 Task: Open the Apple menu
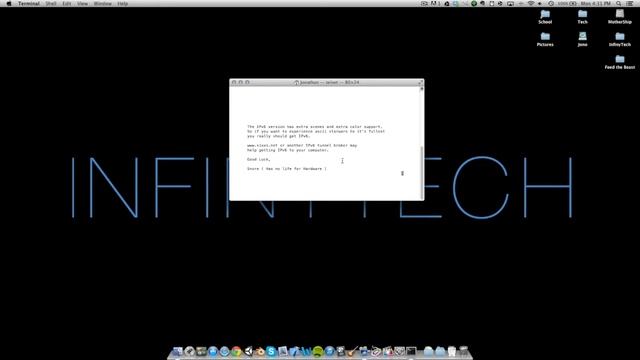point(9,3)
